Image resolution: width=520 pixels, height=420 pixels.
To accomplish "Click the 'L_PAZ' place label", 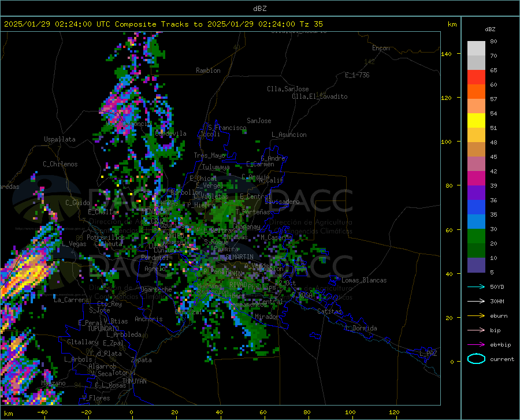I will point(428,354).
